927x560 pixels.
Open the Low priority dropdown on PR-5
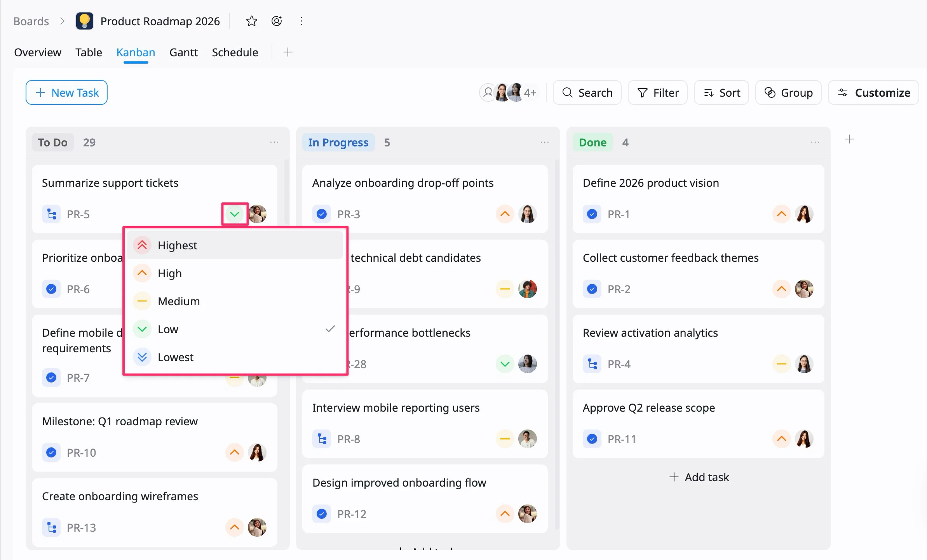pyautogui.click(x=235, y=214)
